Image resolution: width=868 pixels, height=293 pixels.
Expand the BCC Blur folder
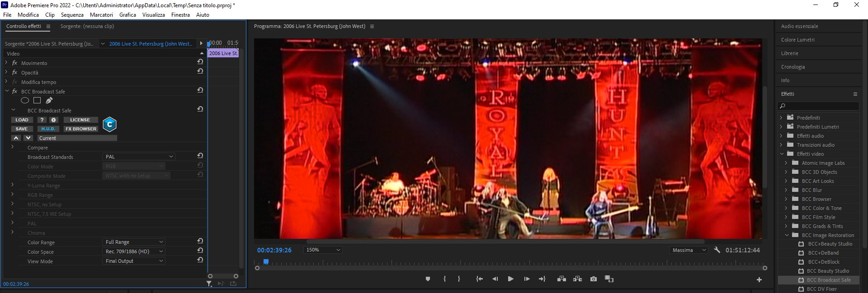point(787,190)
